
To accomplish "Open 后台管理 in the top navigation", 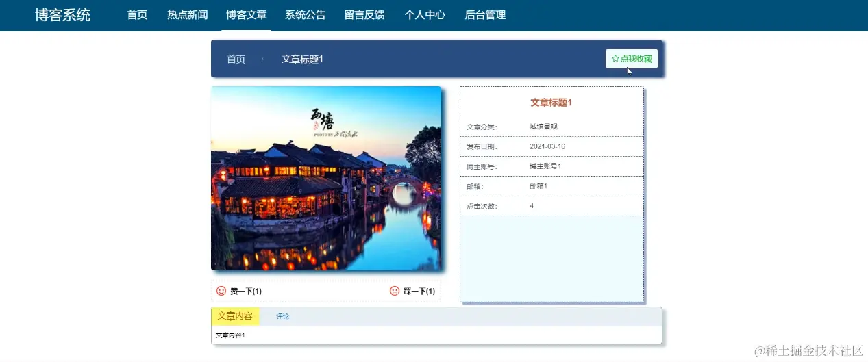I will (485, 15).
